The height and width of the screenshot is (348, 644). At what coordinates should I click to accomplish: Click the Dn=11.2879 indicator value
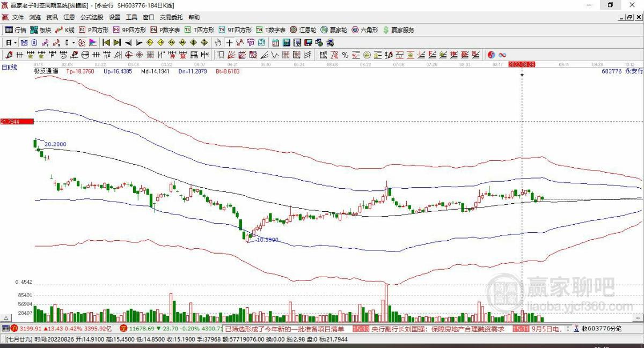[x=193, y=71]
